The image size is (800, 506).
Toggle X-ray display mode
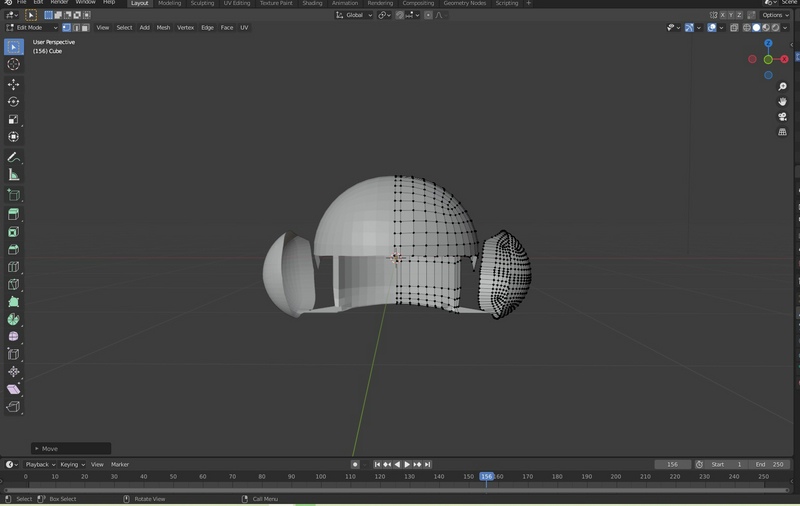click(734, 28)
